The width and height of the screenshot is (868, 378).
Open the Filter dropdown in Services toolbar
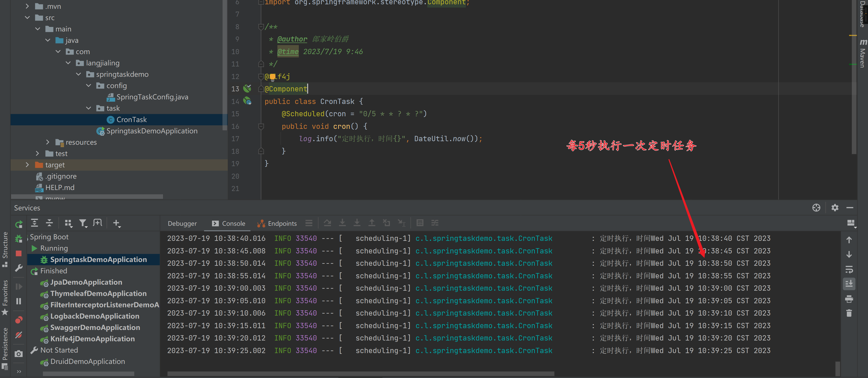click(83, 223)
